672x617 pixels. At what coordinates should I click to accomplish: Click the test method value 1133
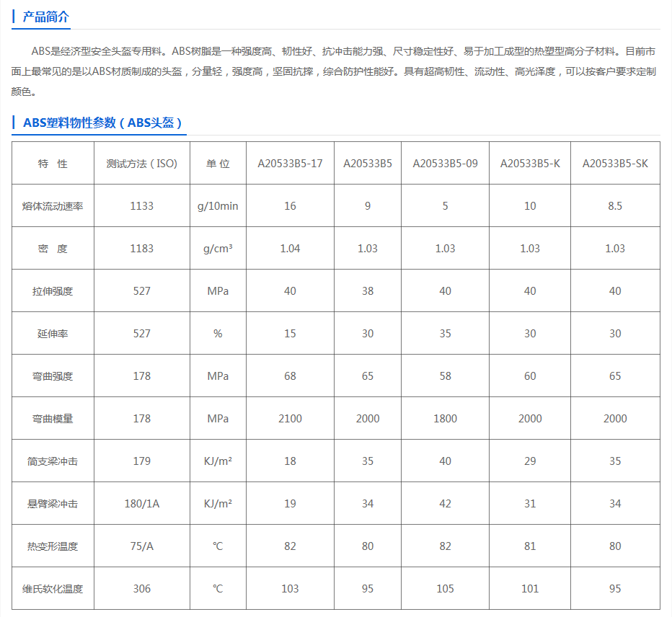click(x=142, y=206)
